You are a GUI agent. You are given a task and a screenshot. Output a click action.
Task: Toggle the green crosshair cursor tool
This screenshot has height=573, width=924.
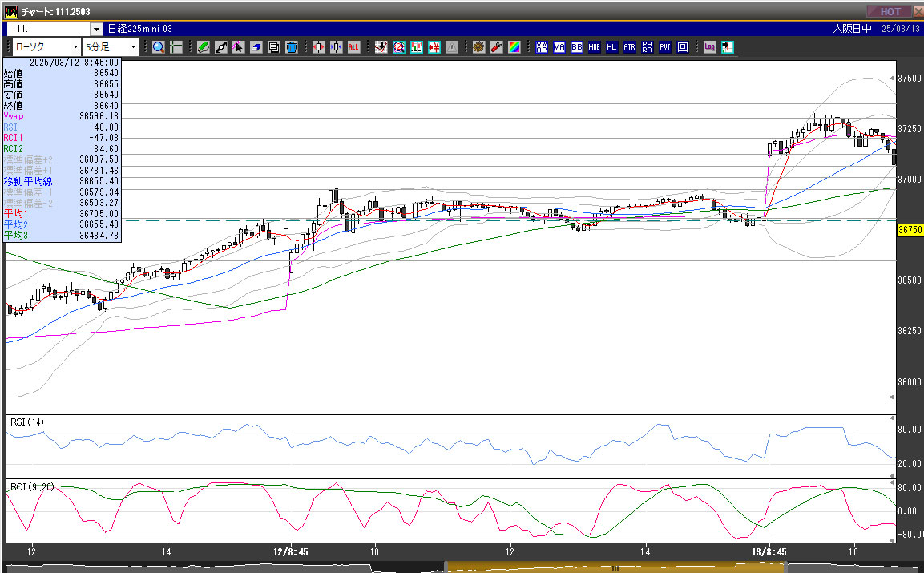[x=176, y=47]
